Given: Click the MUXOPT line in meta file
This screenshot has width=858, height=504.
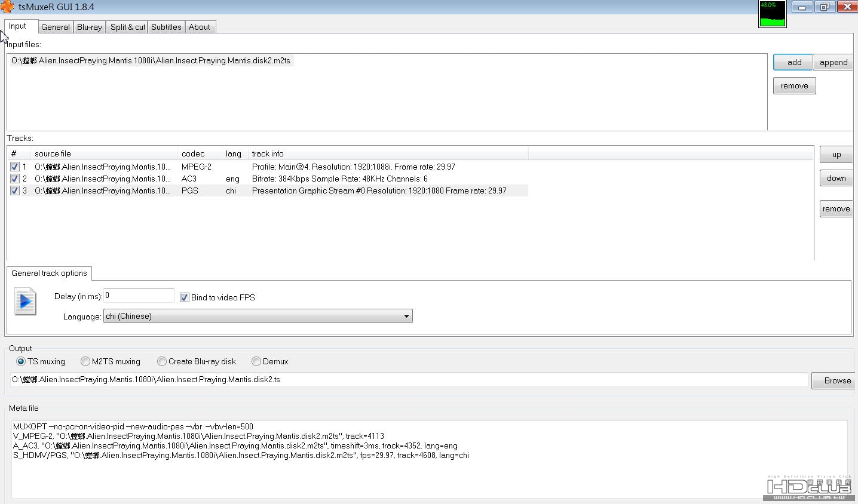Looking at the screenshot, I should (133, 426).
